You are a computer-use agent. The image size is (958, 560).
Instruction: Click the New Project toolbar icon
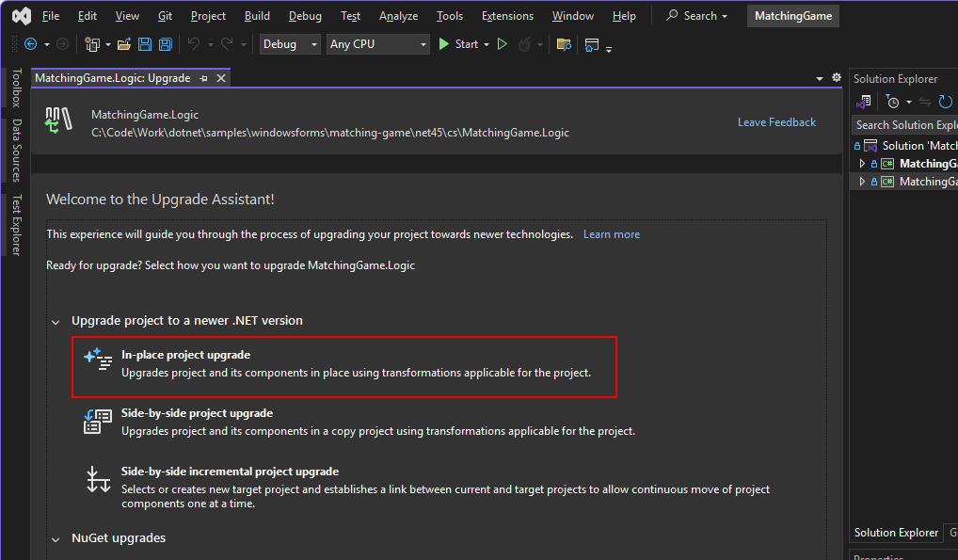92,43
